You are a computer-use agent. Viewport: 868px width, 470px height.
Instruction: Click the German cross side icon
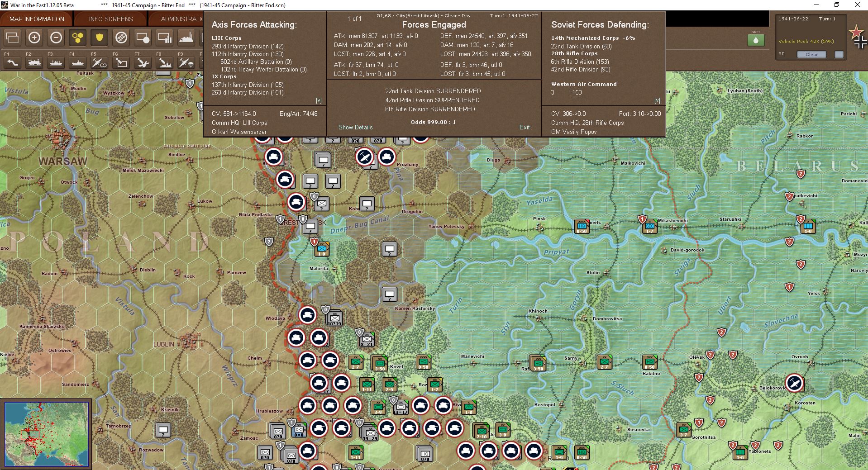point(861,43)
